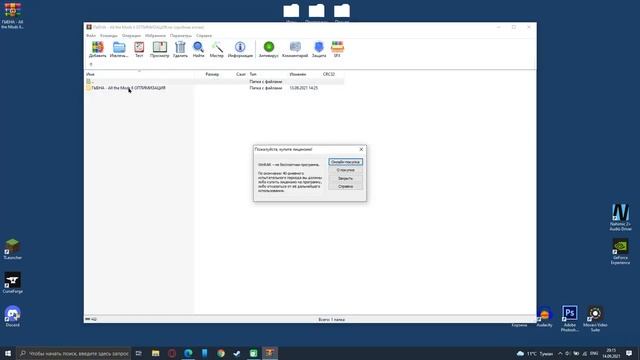640x360 pixels.
Task: Click the О покупке button
Action: (x=345, y=170)
